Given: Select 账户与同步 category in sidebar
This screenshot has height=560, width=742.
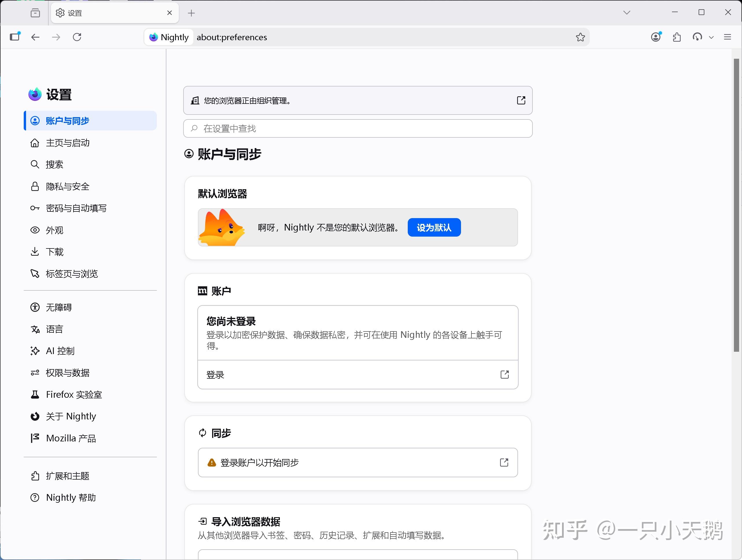Looking at the screenshot, I should tap(90, 121).
